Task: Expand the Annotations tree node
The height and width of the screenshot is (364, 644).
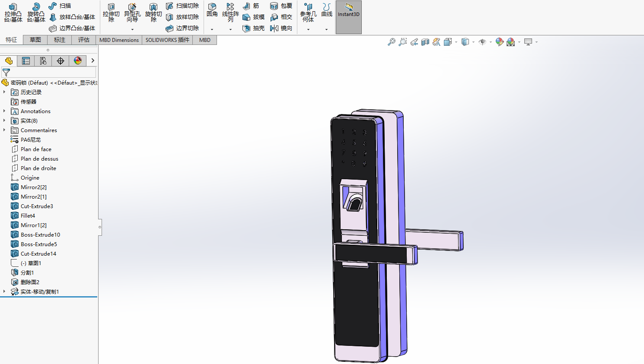Action: coord(4,111)
